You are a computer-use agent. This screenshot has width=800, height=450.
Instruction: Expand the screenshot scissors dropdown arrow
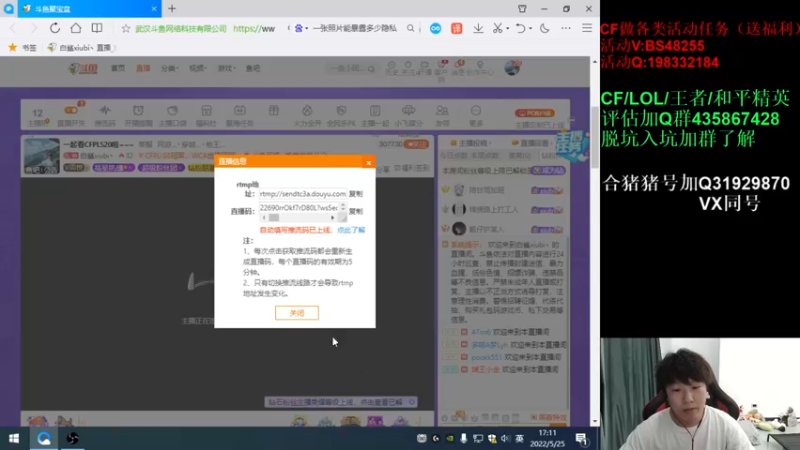(508, 29)
